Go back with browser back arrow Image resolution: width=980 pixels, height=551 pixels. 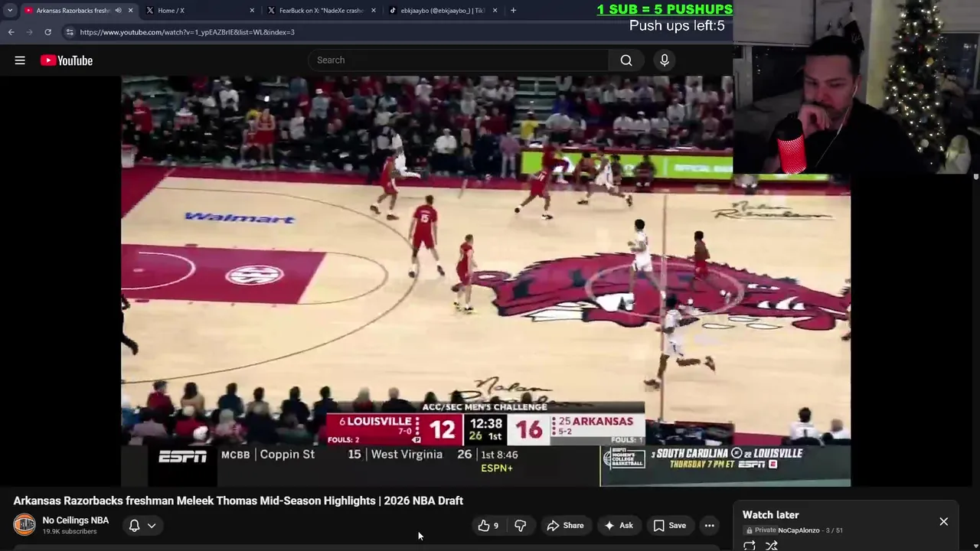tap(11, 32)
